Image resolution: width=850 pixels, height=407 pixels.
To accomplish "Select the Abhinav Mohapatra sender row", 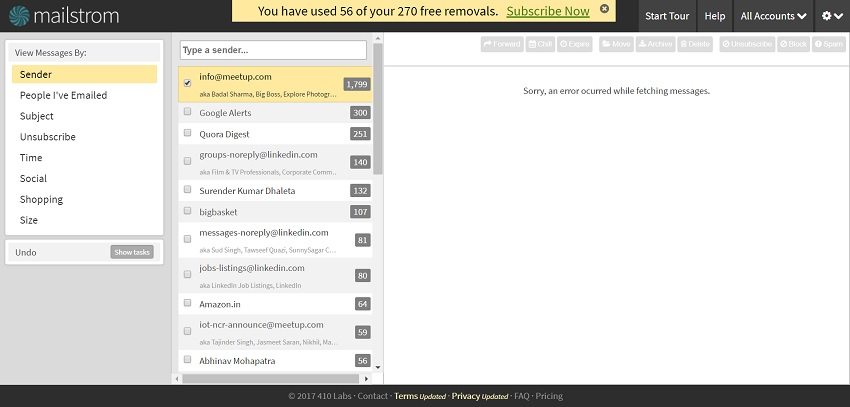I will 275,360.
